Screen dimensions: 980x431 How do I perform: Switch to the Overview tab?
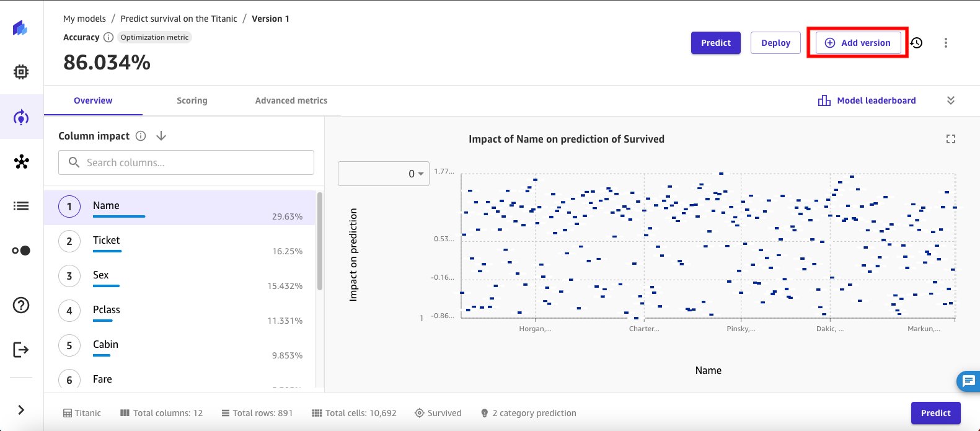coord(93,100)
